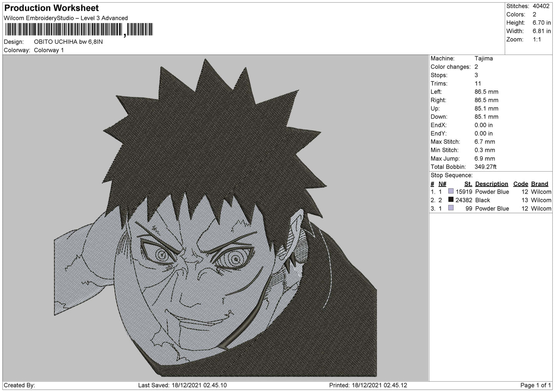Click the Powder Blue swatch in stop 1
The image size is (555, 392).
point(451,191)
